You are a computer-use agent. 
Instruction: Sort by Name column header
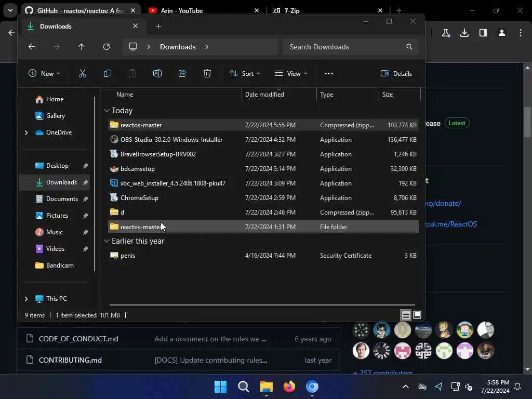(125, 95)
